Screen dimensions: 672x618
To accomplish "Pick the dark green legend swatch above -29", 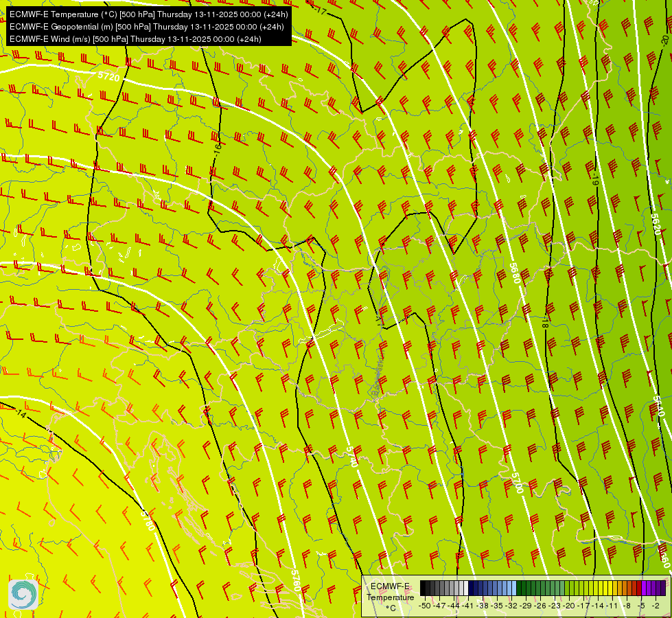I will pyautogui.click(x=524, y=588).
